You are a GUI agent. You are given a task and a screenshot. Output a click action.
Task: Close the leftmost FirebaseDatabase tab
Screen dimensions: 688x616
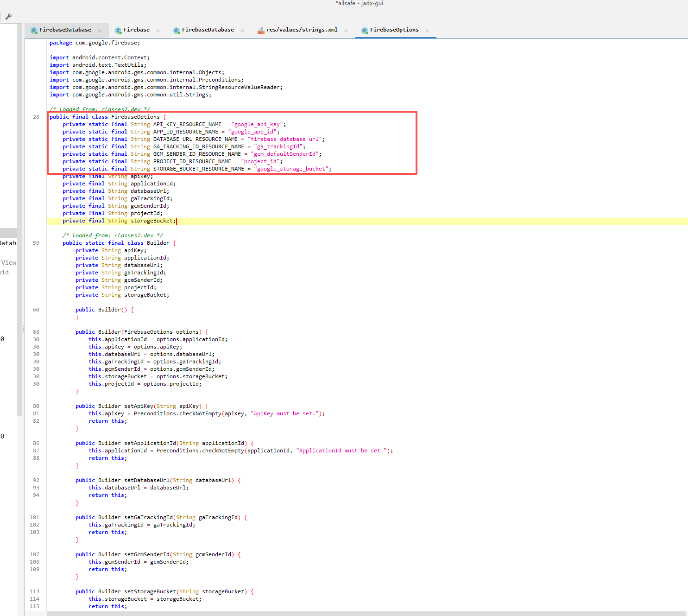tap(100, 31)
